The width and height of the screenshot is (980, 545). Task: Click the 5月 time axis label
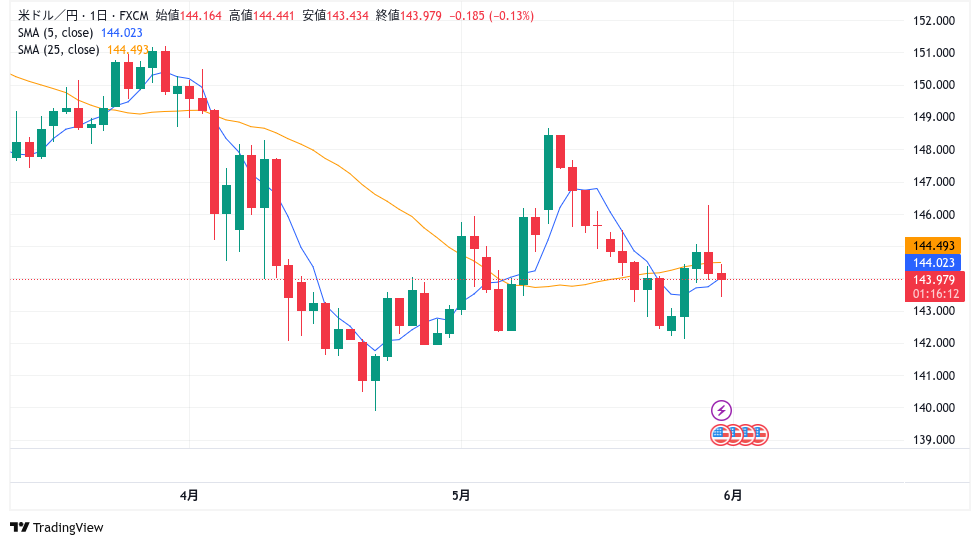(461, 496)
